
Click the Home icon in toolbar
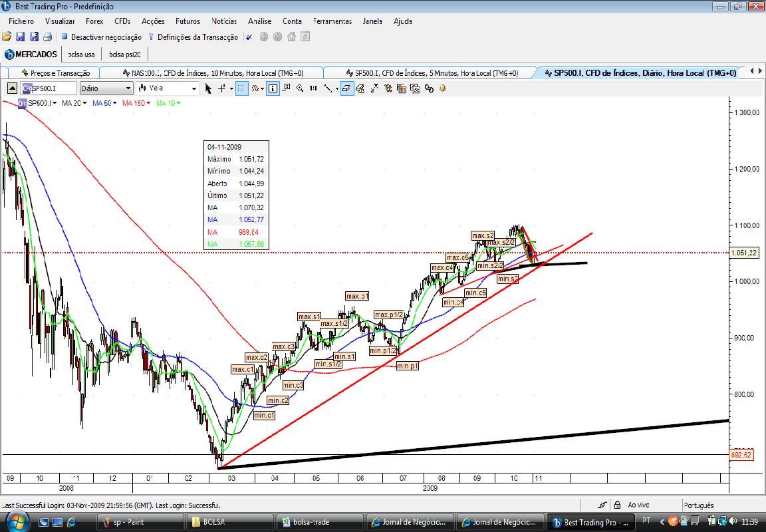click(x=292, y=37)
